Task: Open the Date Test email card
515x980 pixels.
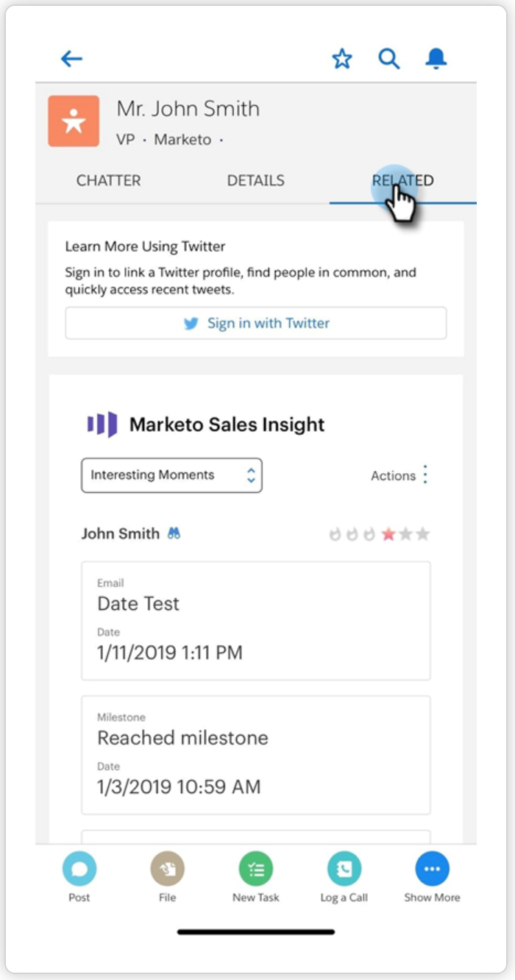Action: coord(256,621)
